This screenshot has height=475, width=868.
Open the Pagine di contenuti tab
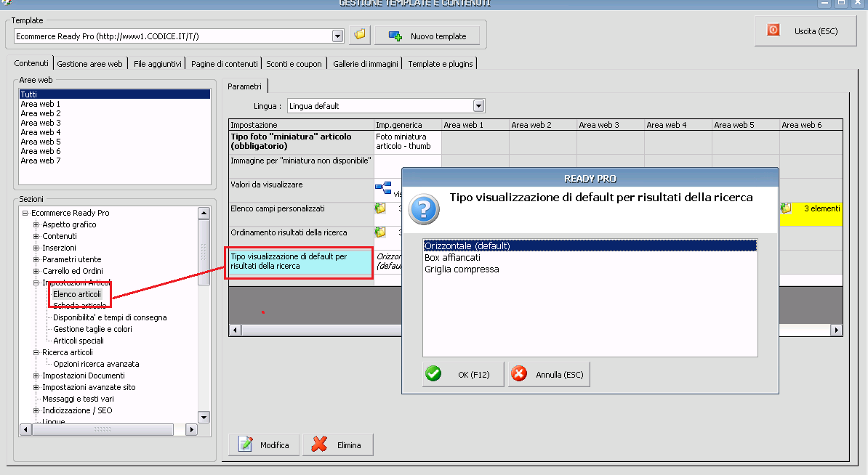(x=224, y=64)
